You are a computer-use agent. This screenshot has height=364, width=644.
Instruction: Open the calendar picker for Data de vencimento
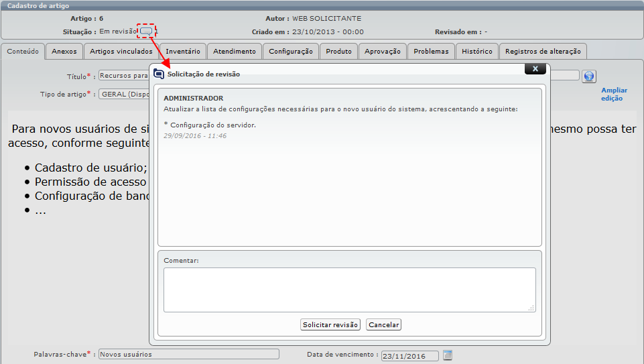click(x=448, y=355)
